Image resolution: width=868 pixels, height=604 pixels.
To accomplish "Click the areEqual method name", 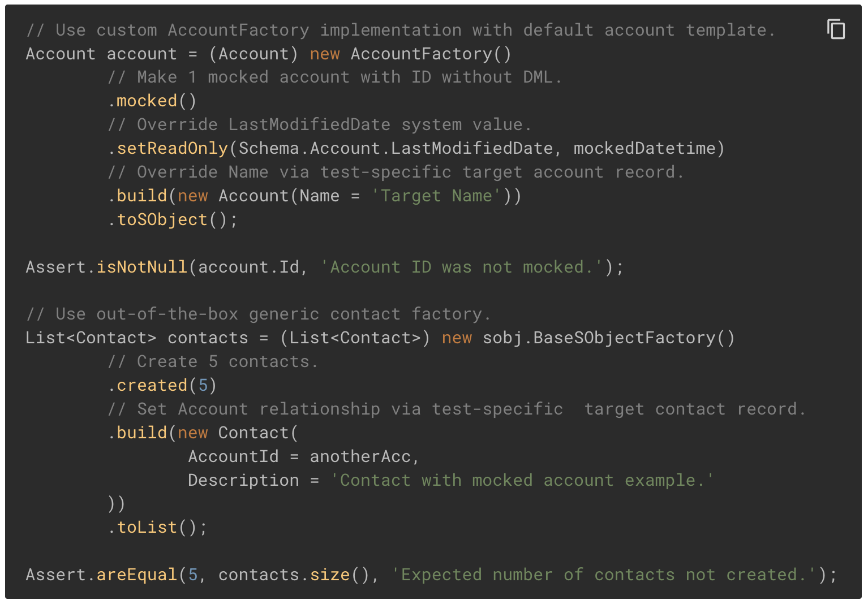I will click(x=137, y=575).
